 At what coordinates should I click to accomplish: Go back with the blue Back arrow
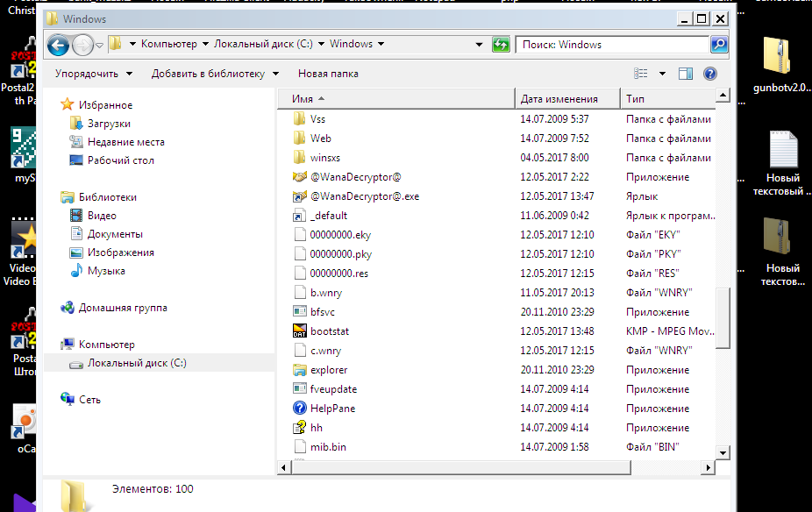point(58,45)
